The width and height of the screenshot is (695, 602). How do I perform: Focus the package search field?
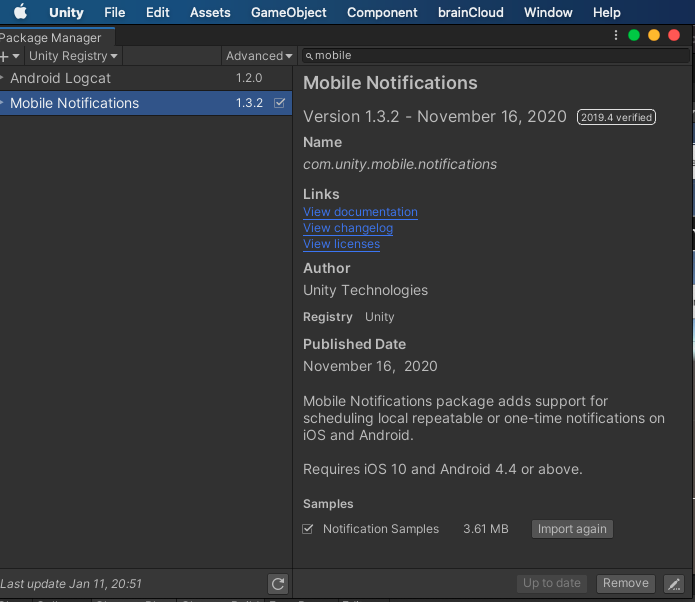pos(496,55)
